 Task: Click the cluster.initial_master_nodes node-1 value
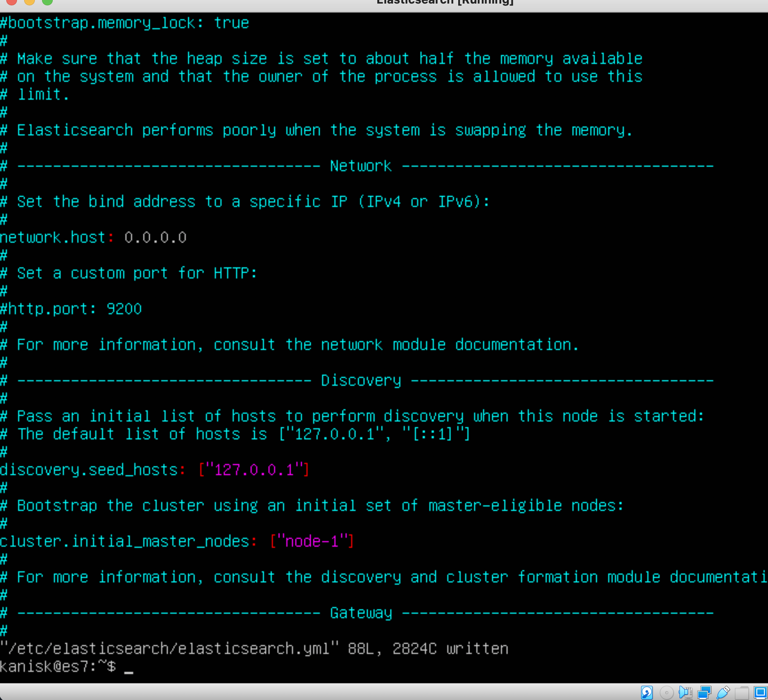pyautogui.click(x=312, y=541)
